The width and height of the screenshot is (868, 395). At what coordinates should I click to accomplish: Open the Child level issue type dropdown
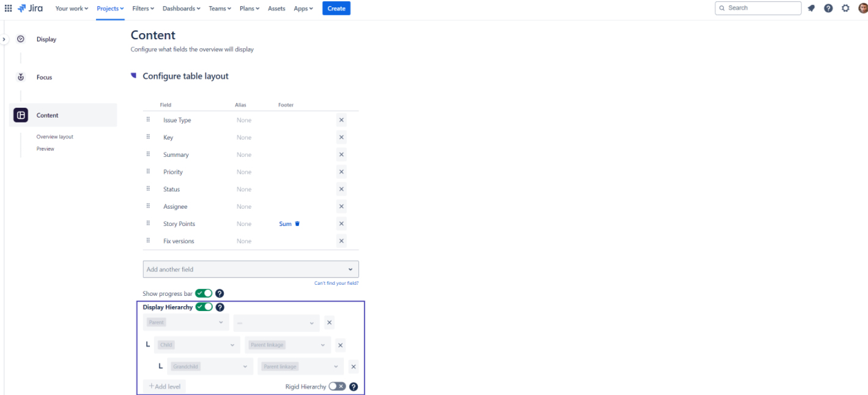click(x=196, y=345)
